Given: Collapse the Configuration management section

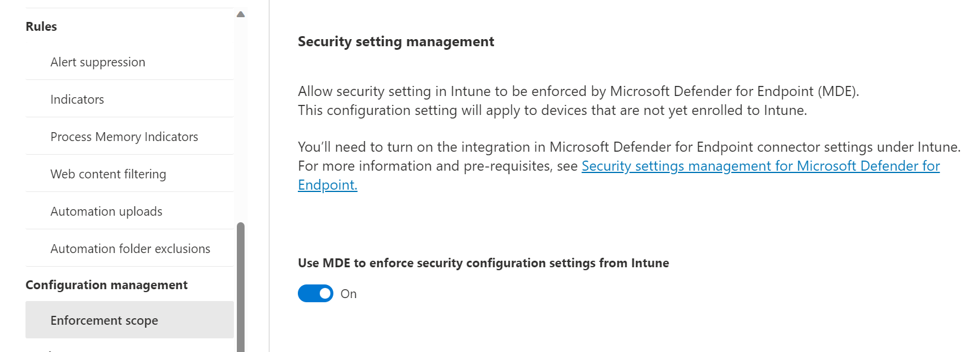Looking at the screenshot, I should pos(107,284).
